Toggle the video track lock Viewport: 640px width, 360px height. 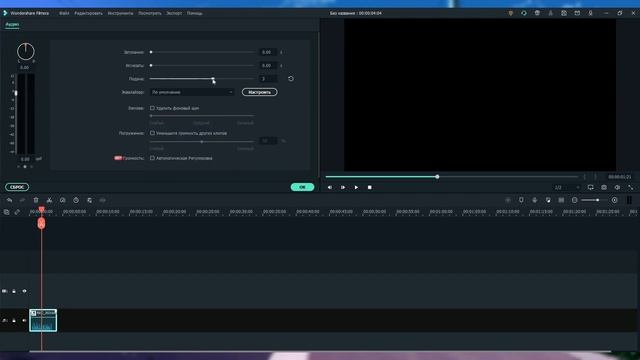coord(14,291)
